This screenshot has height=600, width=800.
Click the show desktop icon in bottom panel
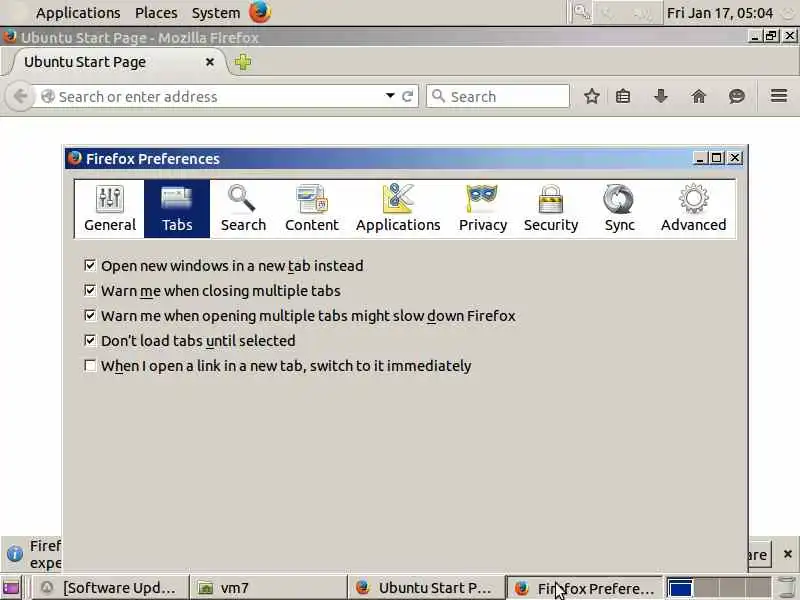coord(11,588)
